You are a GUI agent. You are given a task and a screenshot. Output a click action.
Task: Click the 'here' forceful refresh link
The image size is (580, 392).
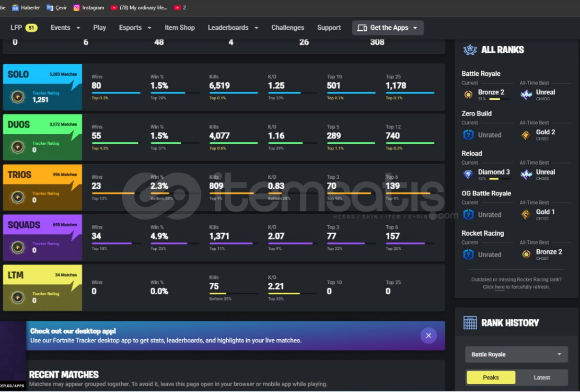click(500, 287)
